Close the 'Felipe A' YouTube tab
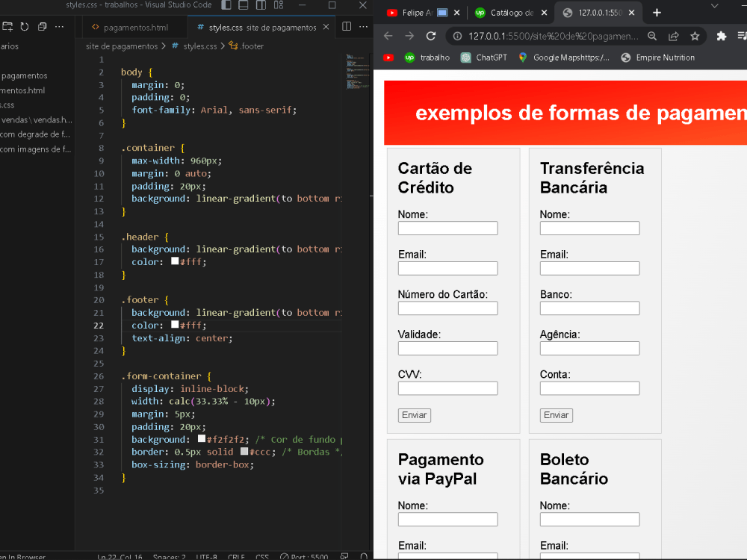Viewport: 747px width, 560px height. click(x=456, y=13)
